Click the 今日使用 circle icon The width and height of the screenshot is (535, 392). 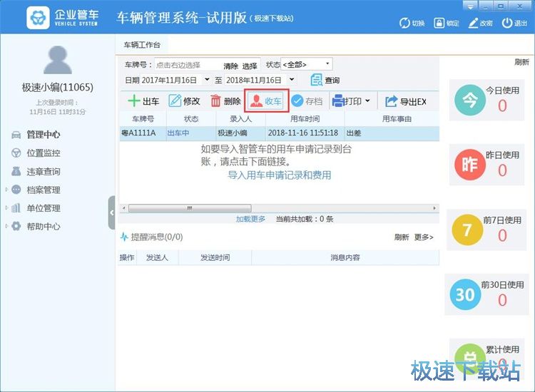coord(470,100)
